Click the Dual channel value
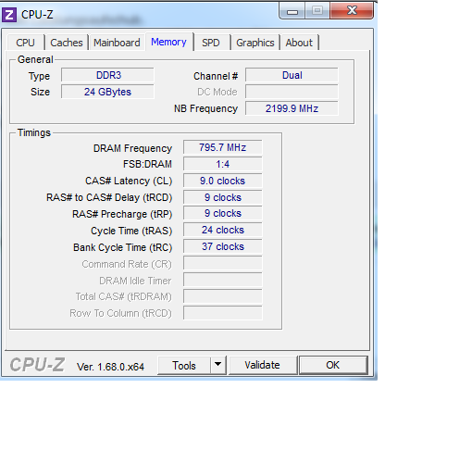 (x=292, y=75)
